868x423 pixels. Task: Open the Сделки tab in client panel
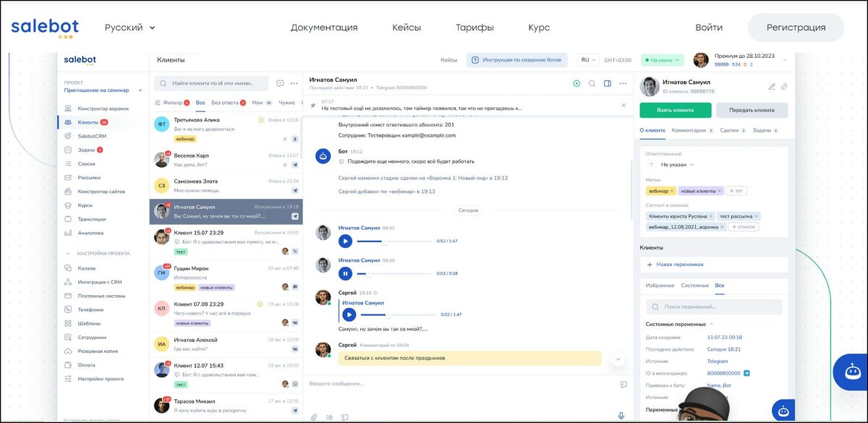click(x=733, y=130)
